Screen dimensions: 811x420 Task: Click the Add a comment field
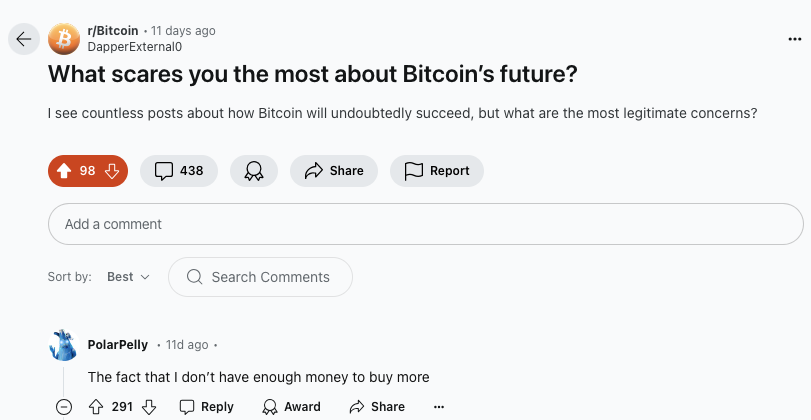click(x=425, y=224)
